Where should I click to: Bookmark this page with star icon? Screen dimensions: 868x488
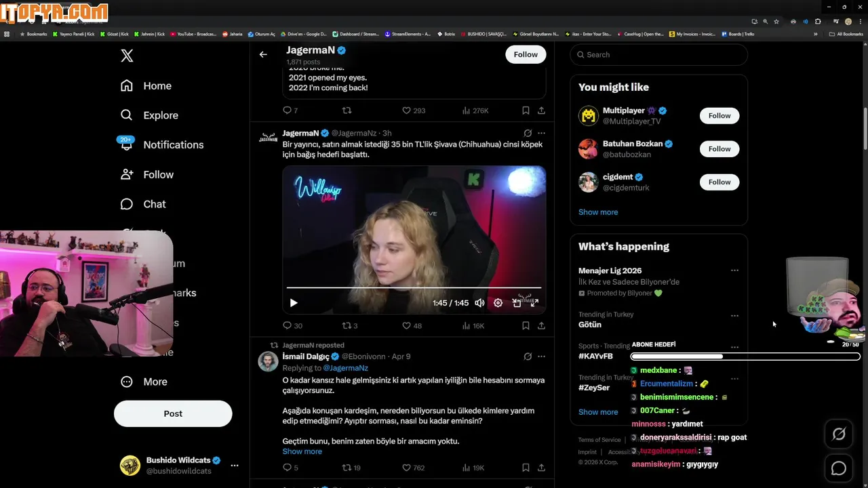click(776, 22)
